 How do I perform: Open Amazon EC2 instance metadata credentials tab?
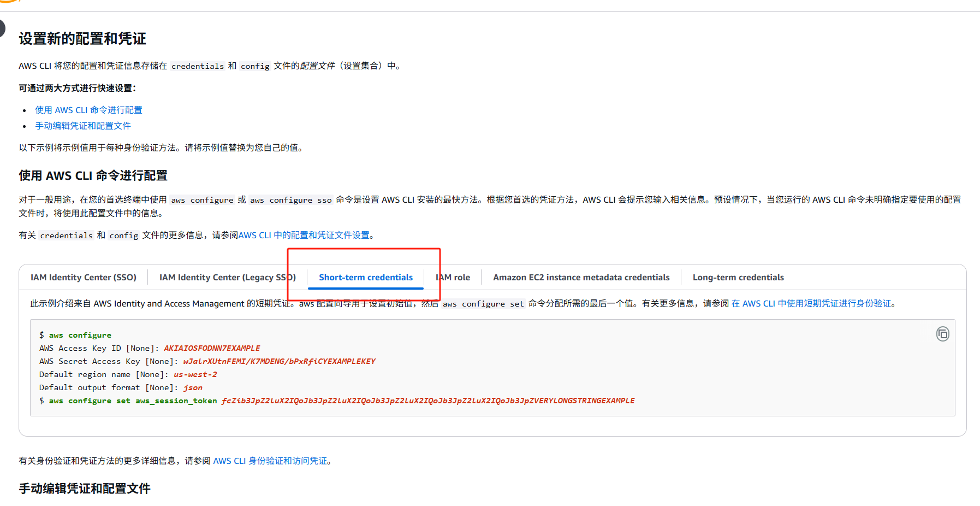click(581, 277)
